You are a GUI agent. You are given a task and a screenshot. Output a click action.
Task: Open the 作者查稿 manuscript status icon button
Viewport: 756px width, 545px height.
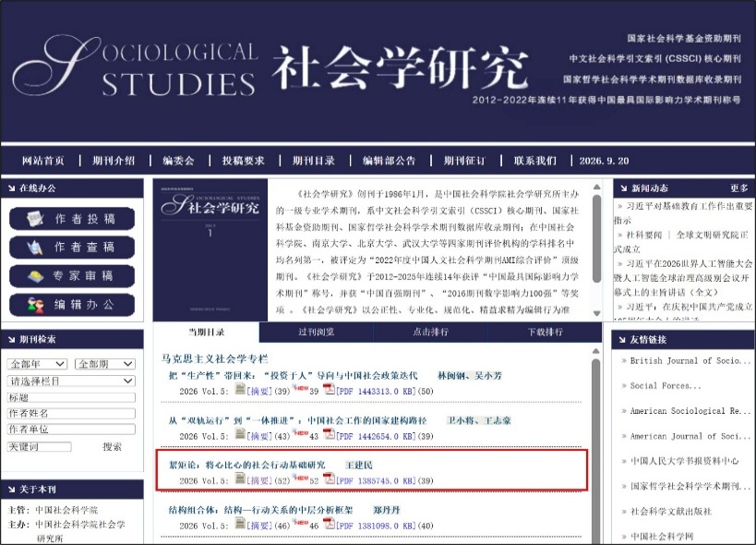pos(72,248)
